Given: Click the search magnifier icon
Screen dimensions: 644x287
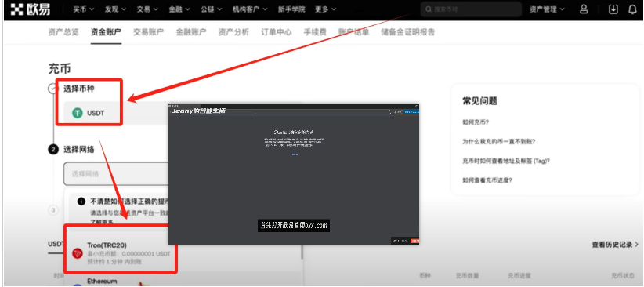Looking at the screenshot, I should point(429,9).
